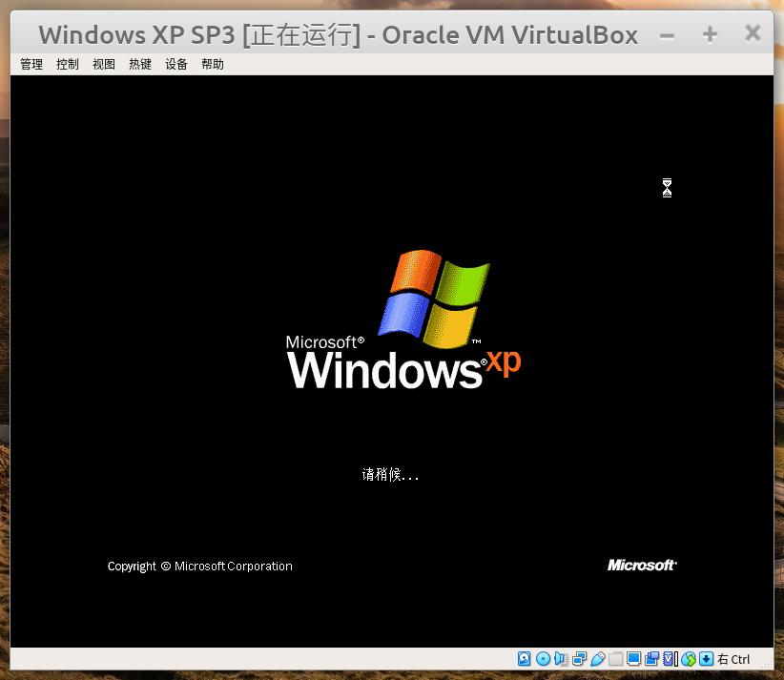The image size is (784, 680).
Task: Click the audio status icon
Action: [561, 658]
